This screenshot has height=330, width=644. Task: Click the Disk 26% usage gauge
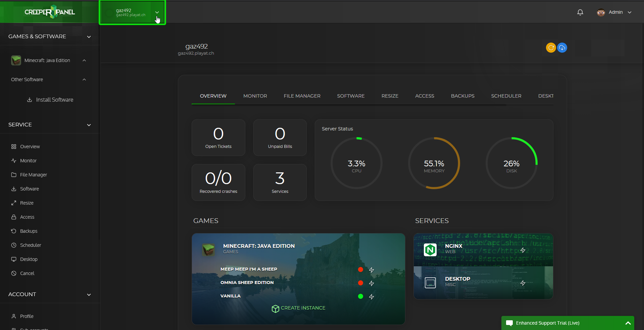pos(511,163)
